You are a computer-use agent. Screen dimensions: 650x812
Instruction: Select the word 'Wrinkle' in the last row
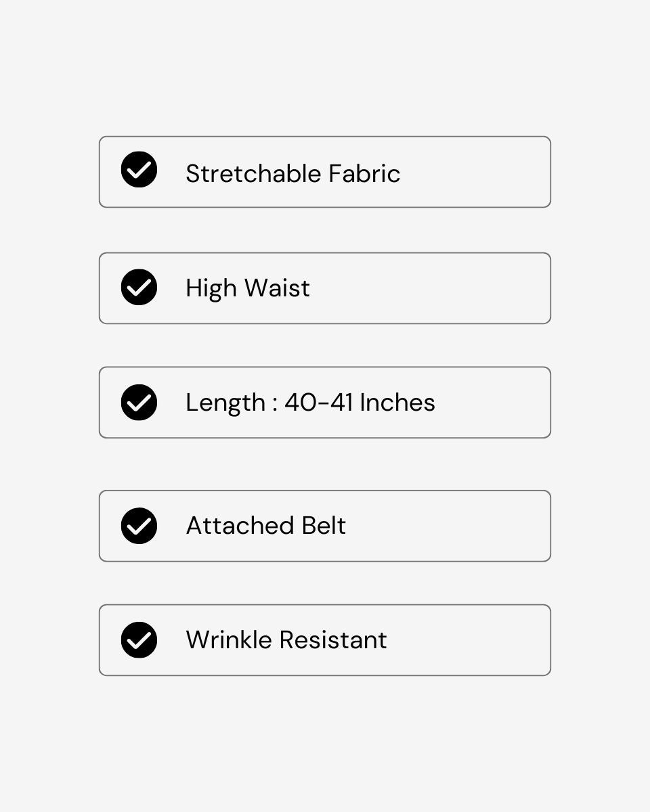230,640
